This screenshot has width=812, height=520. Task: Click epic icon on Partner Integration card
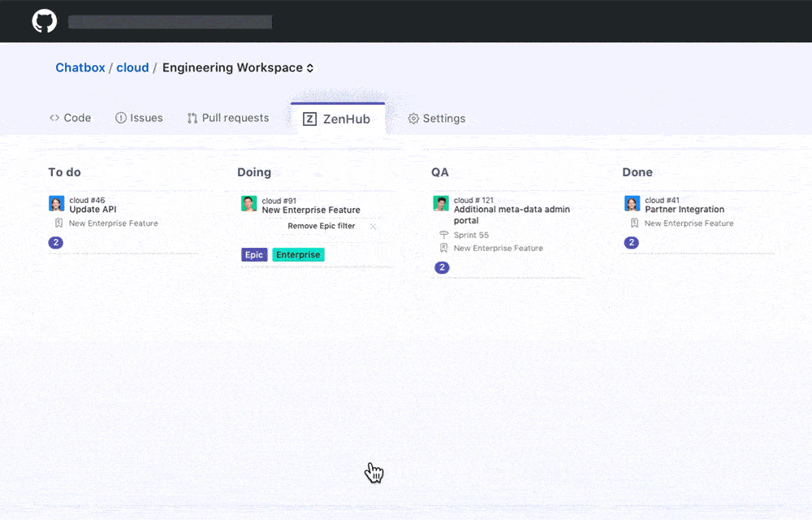(x=634, y=223)
